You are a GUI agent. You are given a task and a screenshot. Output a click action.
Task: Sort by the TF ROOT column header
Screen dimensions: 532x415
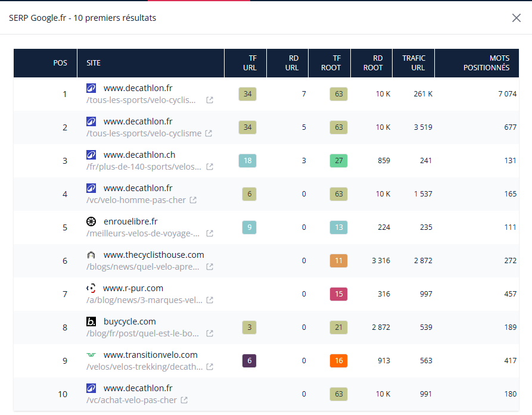[329, 63]
